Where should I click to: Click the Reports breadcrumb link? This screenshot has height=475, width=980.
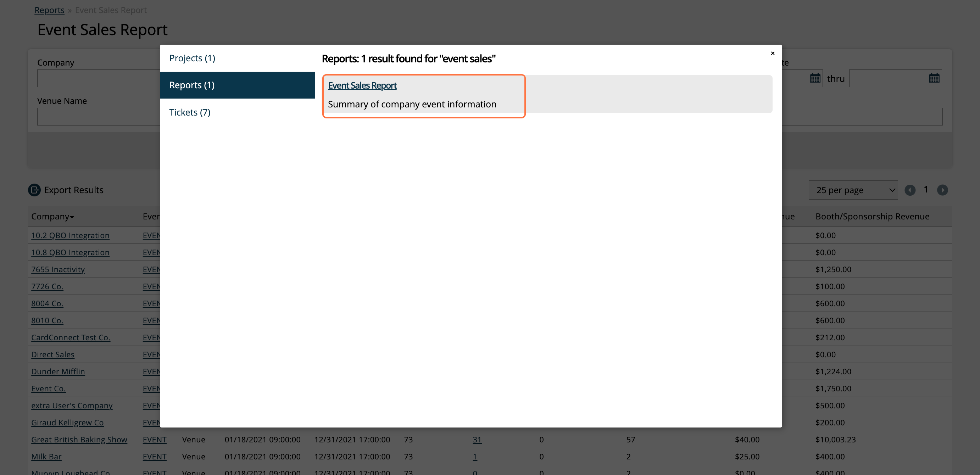click(x=49, y=10)
